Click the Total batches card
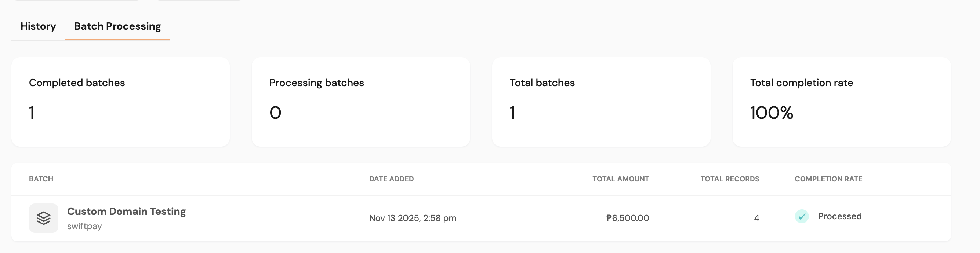 click(x=601, y=102)
